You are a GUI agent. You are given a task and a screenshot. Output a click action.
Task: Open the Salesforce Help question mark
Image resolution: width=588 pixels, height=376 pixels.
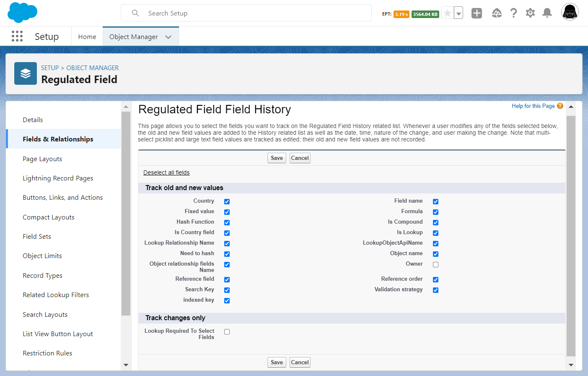tap(513, 13)
